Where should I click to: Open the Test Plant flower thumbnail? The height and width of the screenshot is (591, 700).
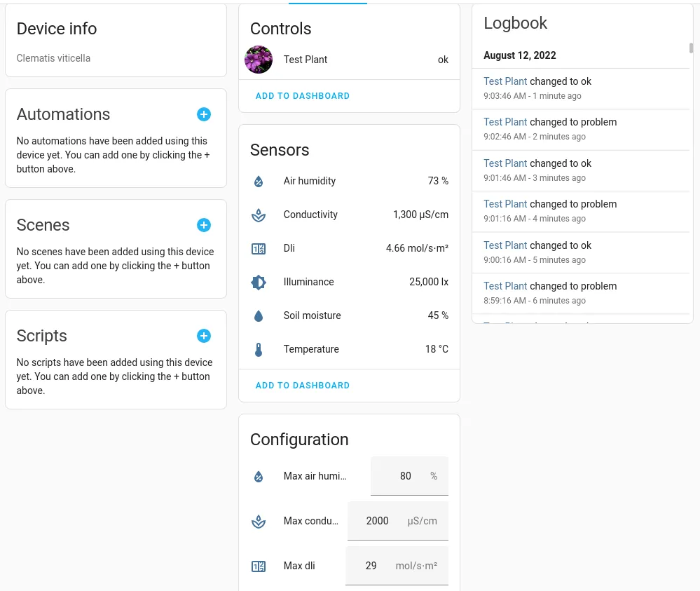pyautogui.click(x=259, y=60)
